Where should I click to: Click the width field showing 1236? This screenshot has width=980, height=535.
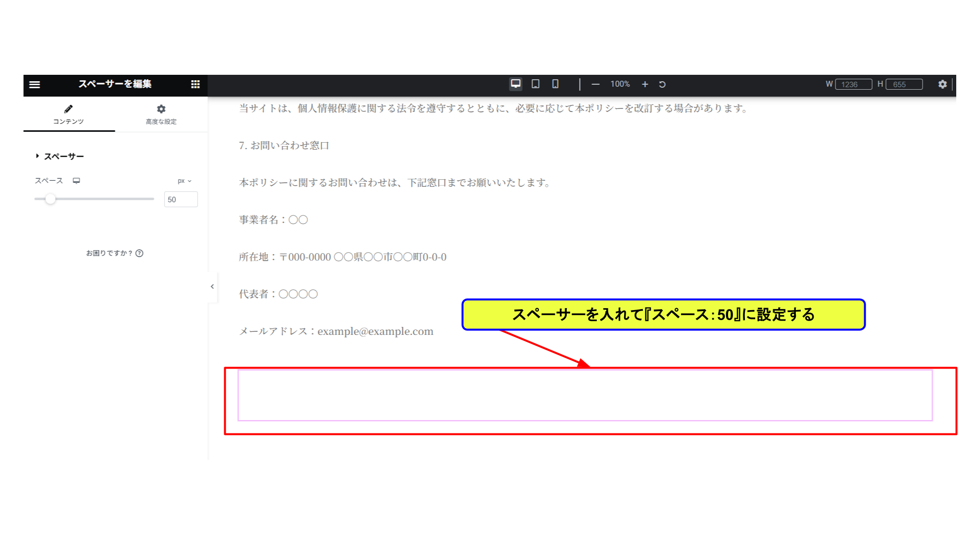click(x=854, y=85)
